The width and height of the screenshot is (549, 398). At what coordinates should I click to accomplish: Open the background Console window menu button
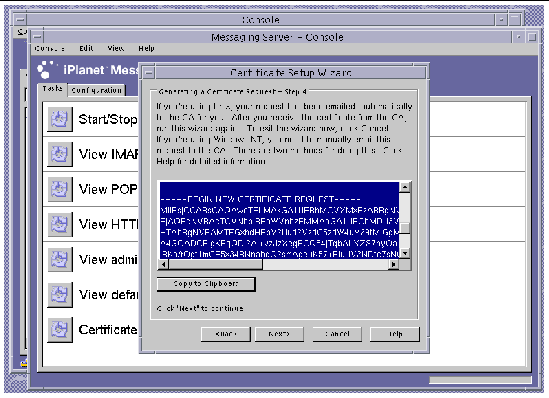point(20,20)
